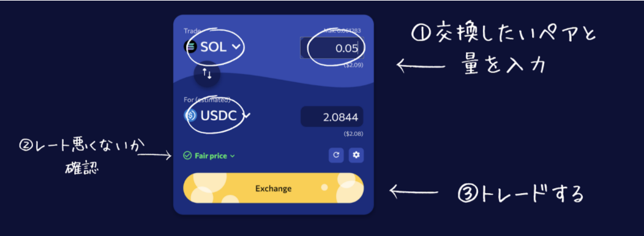Click the ($2.09) dollar value under the amount
The height and width of the screenshot is (236, 644).
pos(353,65)
